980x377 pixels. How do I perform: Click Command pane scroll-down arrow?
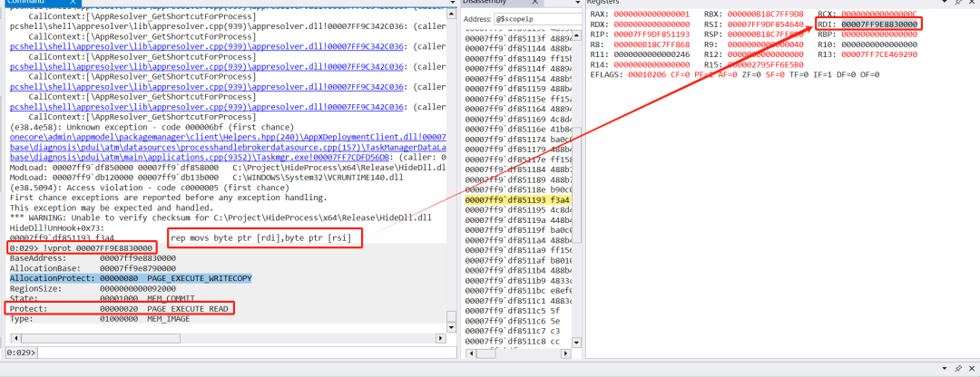coord(451,326)
